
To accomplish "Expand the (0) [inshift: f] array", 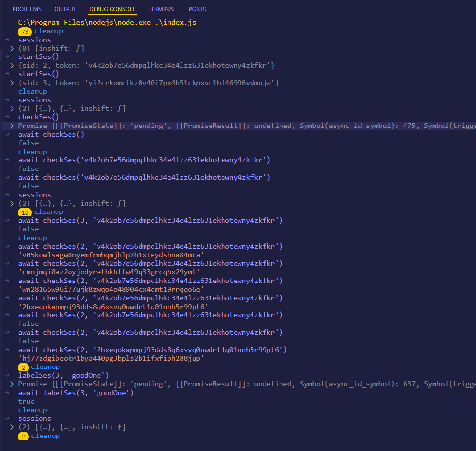I will (x=12, y=49).
